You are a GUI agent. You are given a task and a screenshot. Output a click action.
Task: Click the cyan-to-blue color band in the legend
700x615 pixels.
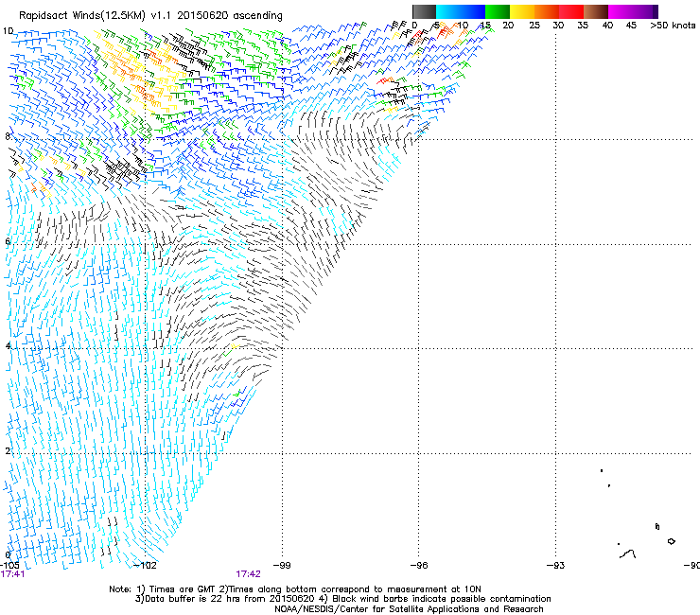point(461,11)
